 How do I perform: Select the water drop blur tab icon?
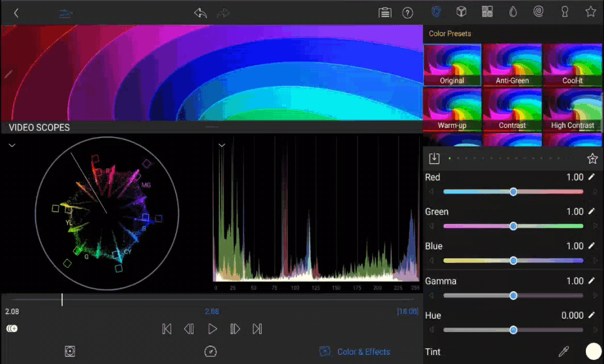pos(512,12)
